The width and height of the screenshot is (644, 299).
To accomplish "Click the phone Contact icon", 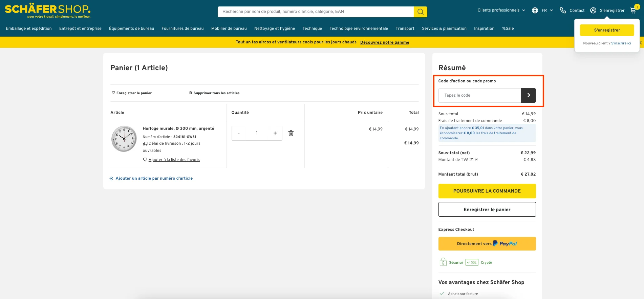I will coord(563,11).
